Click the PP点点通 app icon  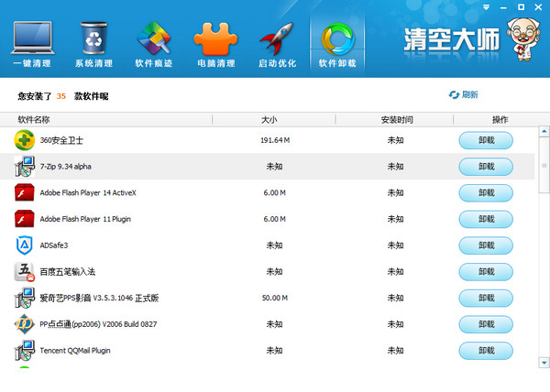pyautogui.click(x=24, y=324)
